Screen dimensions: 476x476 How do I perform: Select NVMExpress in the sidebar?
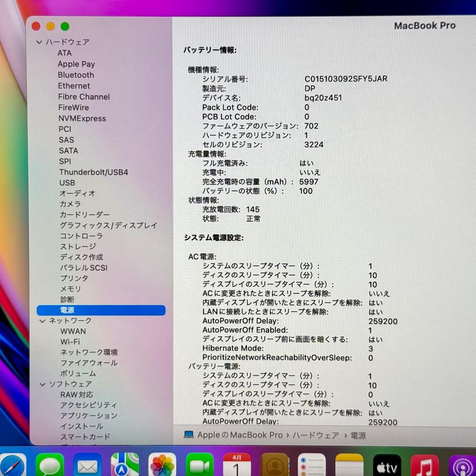(82, 119)
